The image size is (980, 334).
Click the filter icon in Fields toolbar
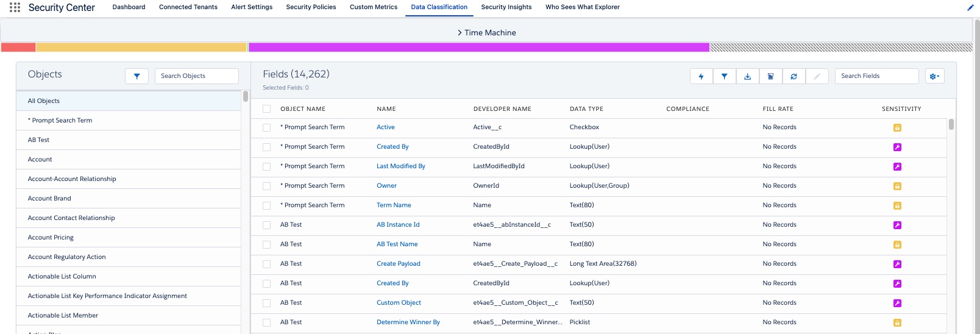tap(724, 76)
